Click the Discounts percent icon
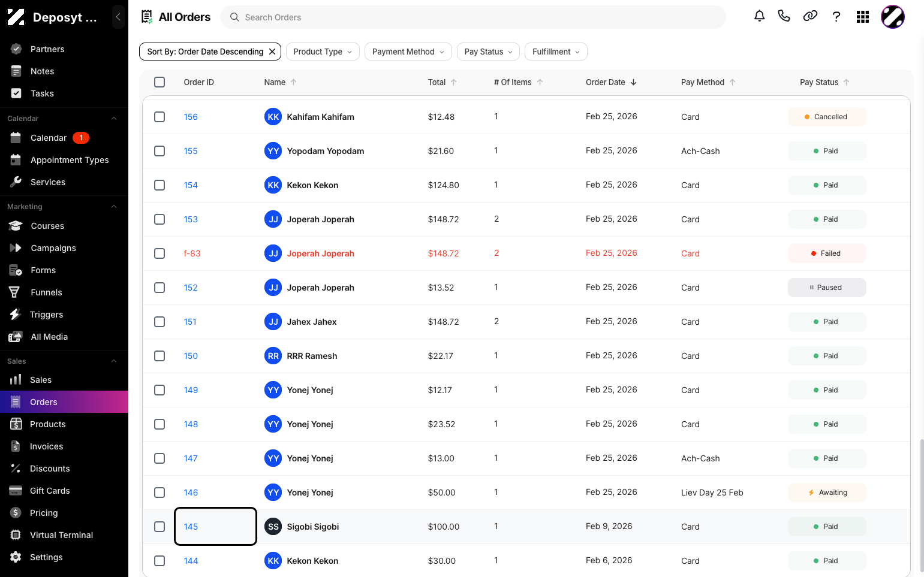Image resolution: width=924 pixels, height=577 pixels. click(x=16, y=469)
